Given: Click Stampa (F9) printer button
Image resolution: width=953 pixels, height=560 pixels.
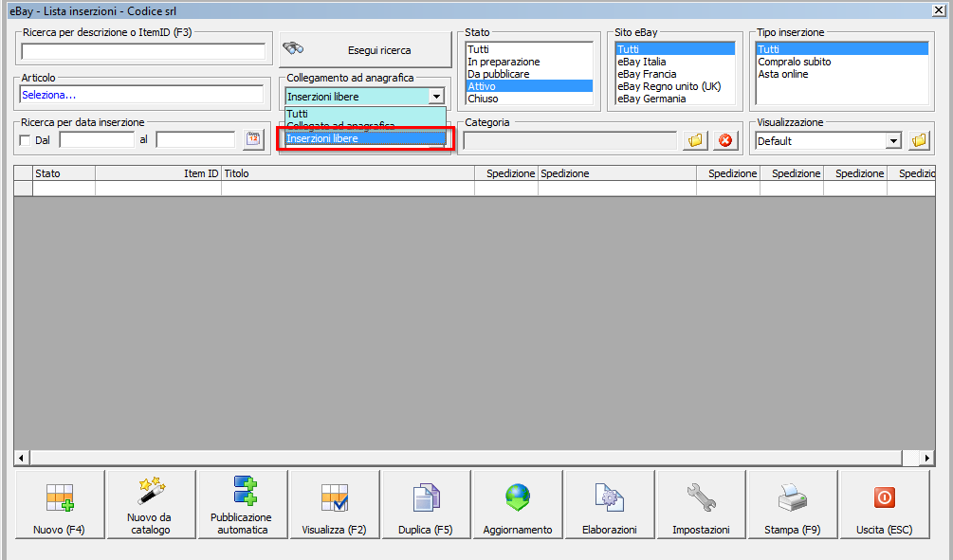Looking at the screenshot, I should click(793, 504).
